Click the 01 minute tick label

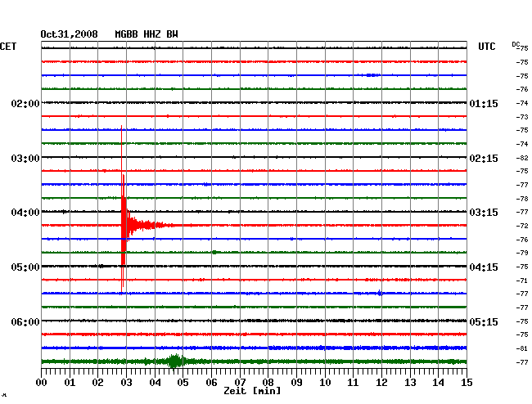pos(70,382)
